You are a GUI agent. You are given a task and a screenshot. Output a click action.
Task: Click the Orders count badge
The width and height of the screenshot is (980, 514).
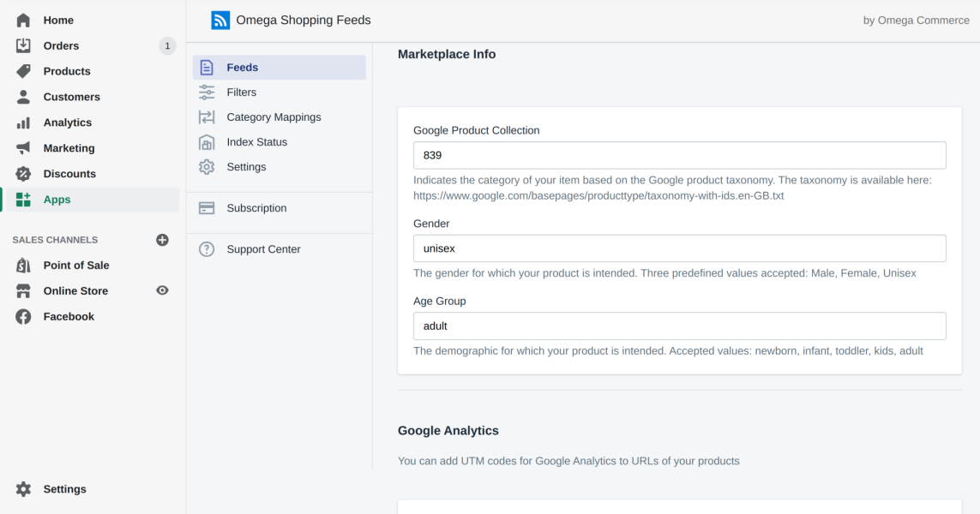(x=167, y=45)
